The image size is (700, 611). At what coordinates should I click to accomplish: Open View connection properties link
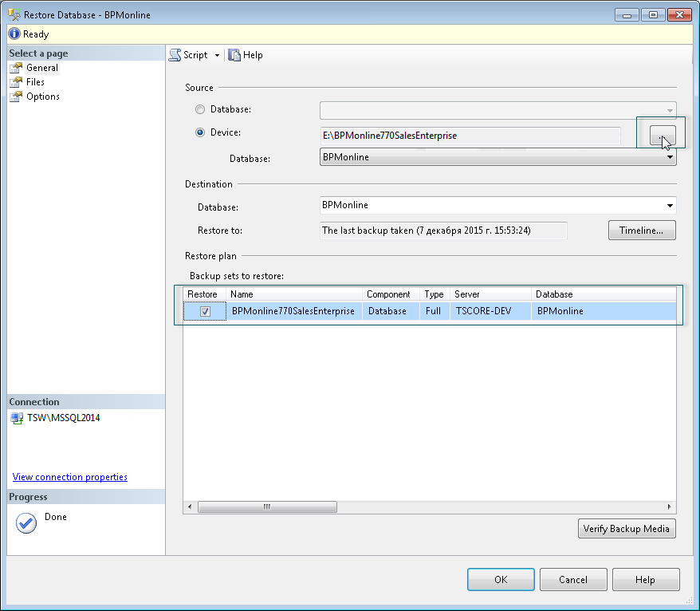click(69, 477)
